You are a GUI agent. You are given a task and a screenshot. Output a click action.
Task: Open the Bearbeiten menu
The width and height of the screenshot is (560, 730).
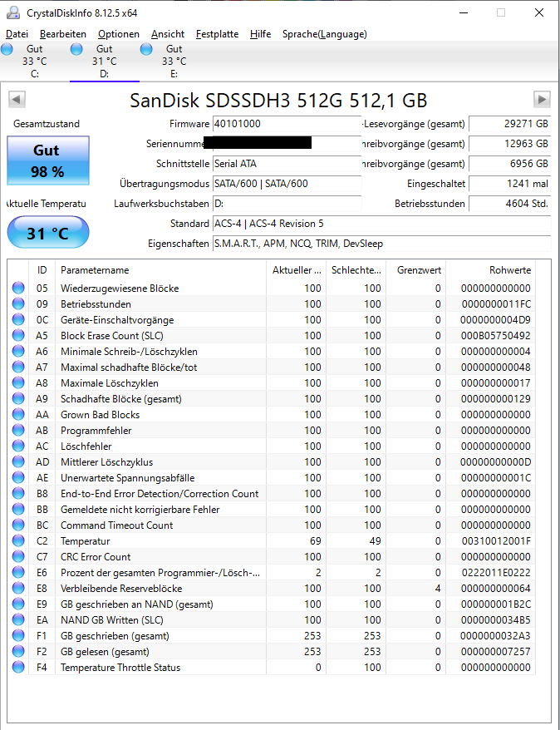(x=63, y=34)
